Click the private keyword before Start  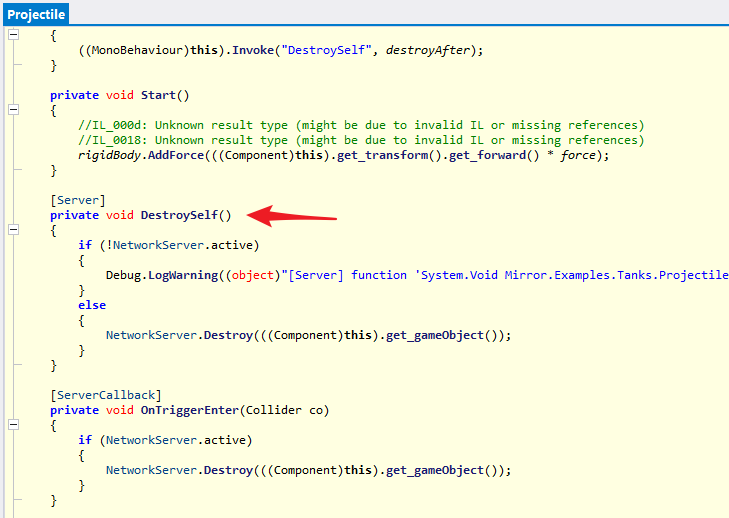coord(74,95)
